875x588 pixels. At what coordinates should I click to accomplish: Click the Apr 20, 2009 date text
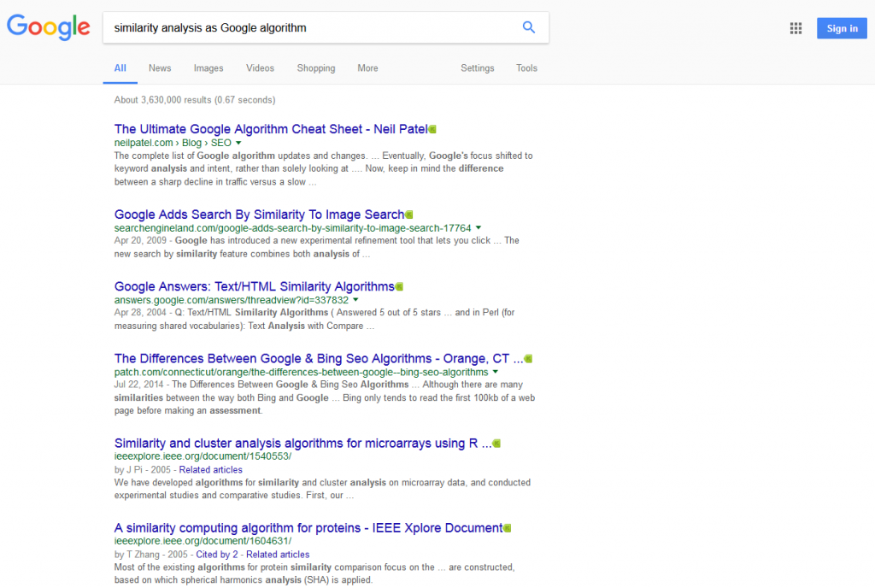tap(140, 240)
